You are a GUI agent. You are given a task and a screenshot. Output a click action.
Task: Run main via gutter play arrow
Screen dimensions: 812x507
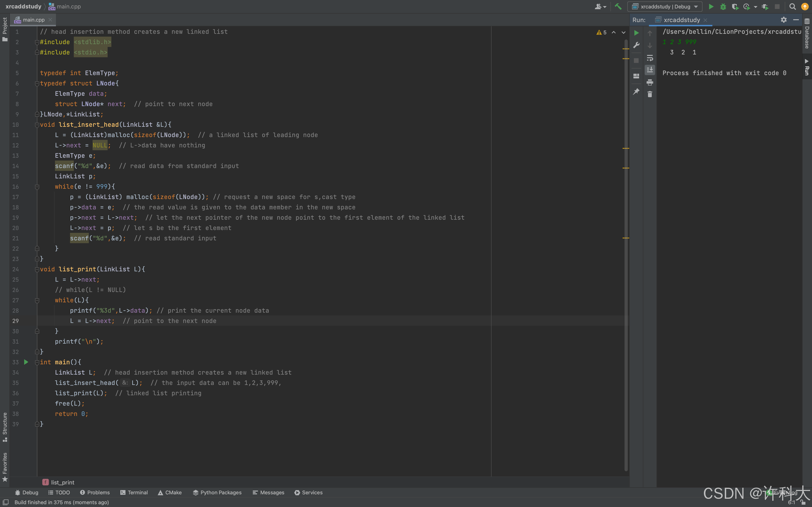tap(26, 362)
